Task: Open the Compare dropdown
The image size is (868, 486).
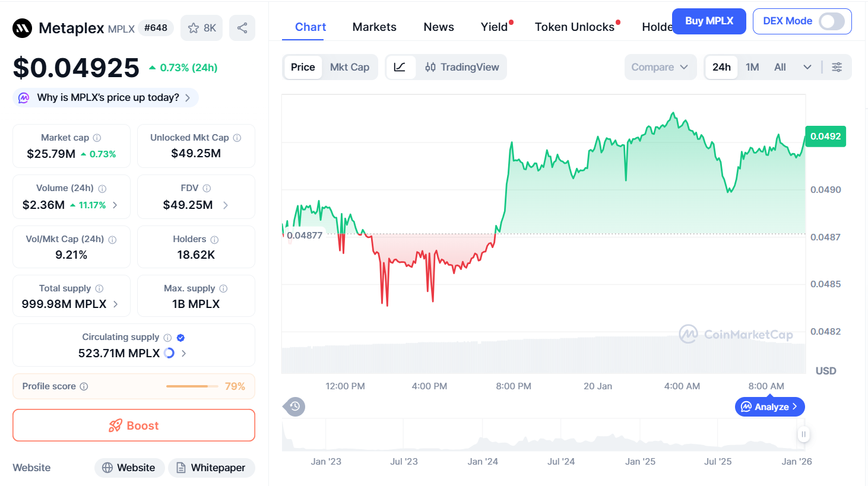Action: [660, 67]
